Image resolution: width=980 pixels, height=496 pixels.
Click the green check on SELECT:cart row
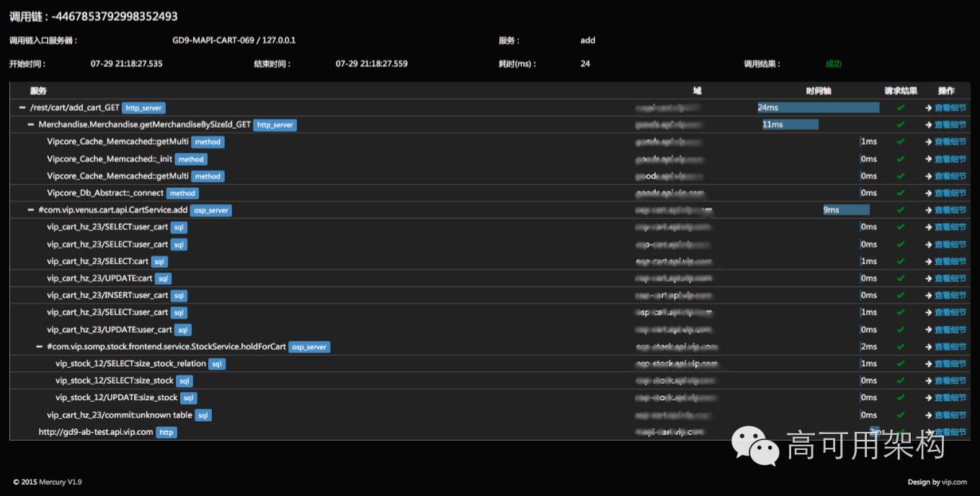point(900,261)
